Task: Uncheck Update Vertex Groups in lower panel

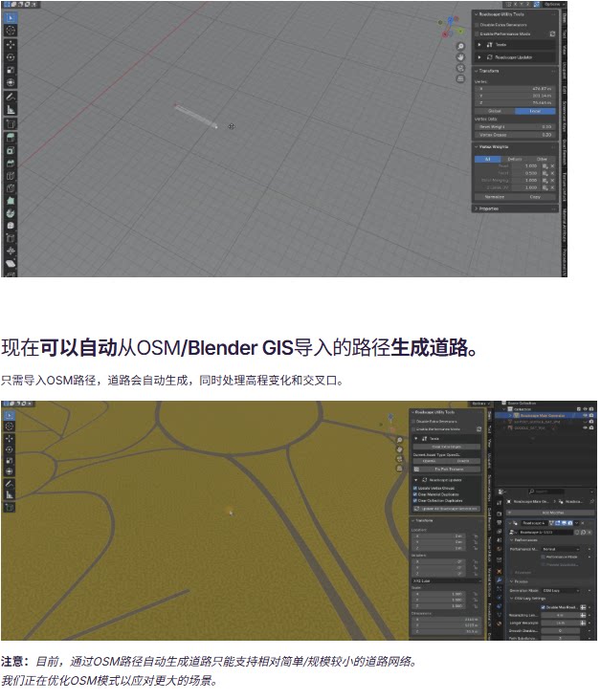Action: click(x=415, y=489)
